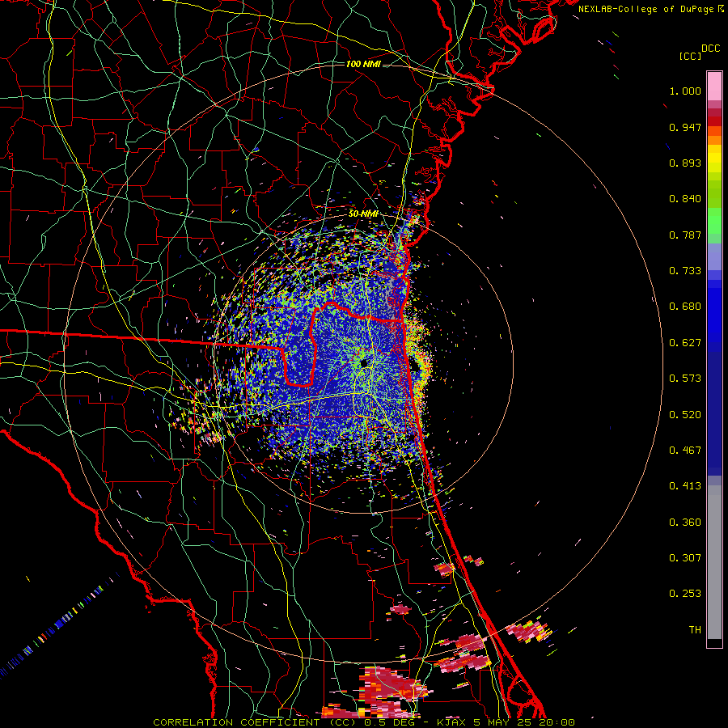
Task: Select the 0.787 scale value
Action: (x=685, y=235)
